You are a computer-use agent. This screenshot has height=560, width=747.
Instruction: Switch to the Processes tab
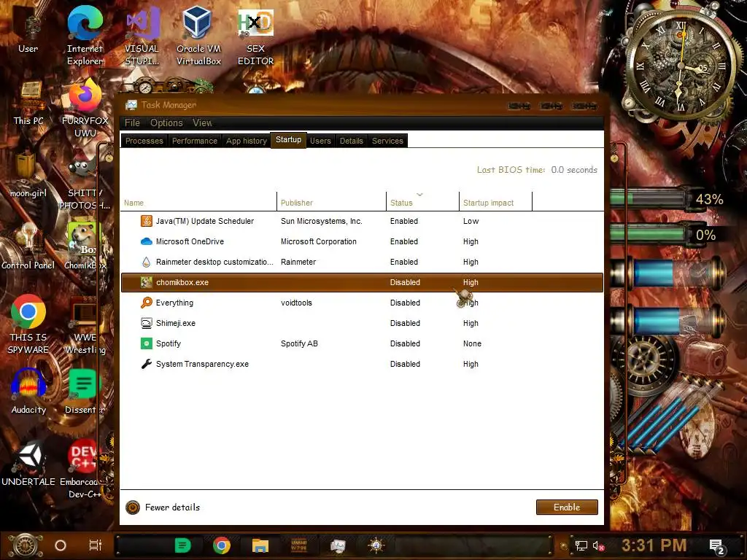(x=144, y=141)
